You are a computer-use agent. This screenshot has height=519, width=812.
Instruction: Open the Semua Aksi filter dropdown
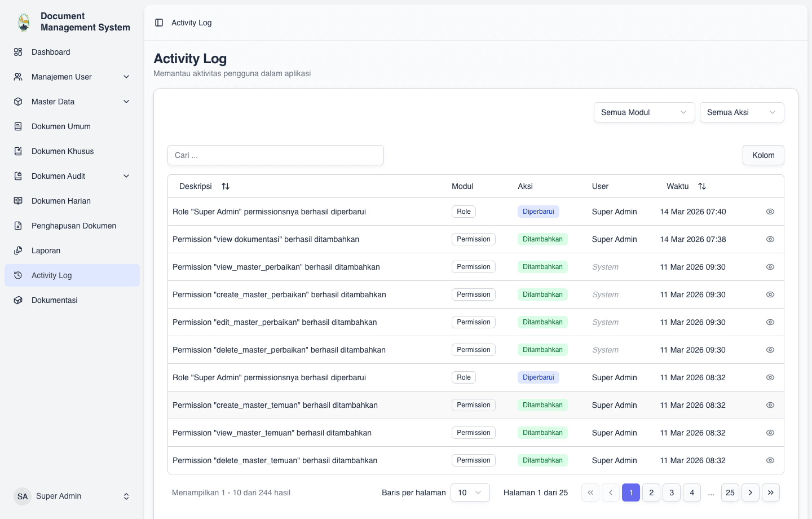pyautogui.click(x=742, y=112)
